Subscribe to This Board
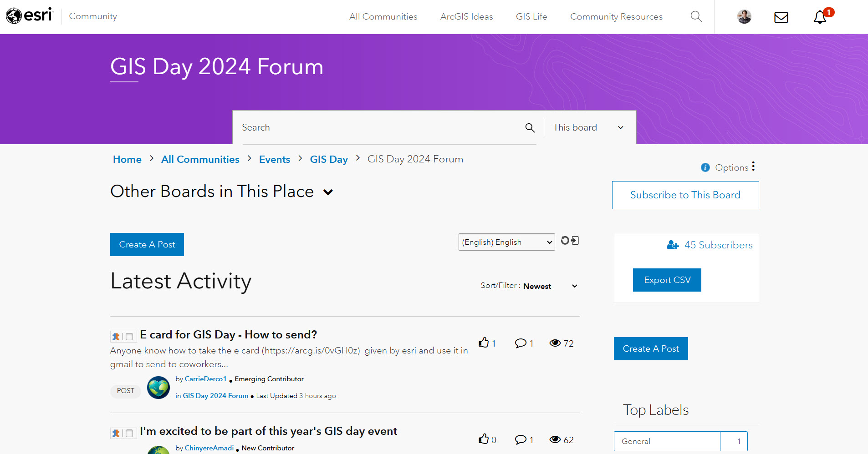This screenshot has height=454, width=868. (x=685, y=195)
